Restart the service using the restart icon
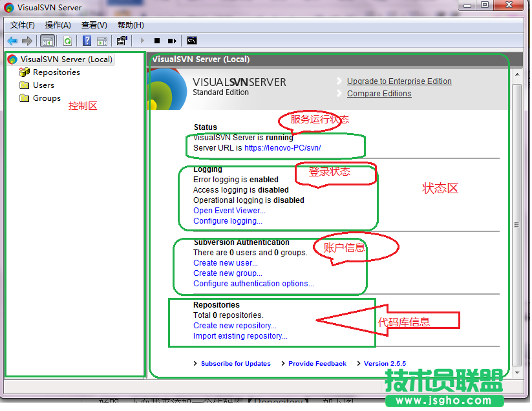532x411 pixels. point(171,40)
